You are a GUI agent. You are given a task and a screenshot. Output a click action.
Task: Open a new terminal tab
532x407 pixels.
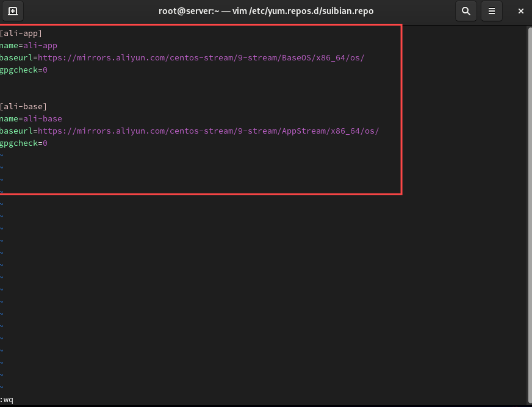pyautogui.click(x=13, y=11)
